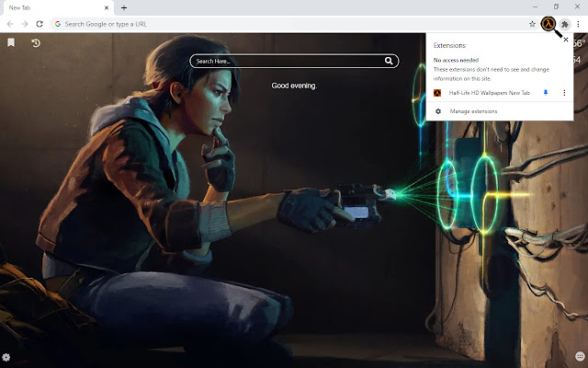Click the Manage extensions gear icon
The width and height of the screenshot is (588, 368).
[438, 111]
